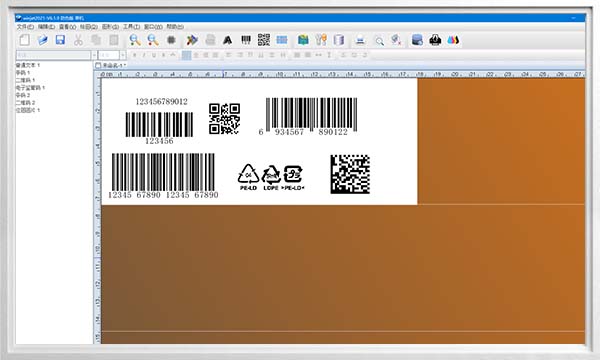Open the 文件 (File) menu
The image size is (600, 360).
(x=25, y=27)
